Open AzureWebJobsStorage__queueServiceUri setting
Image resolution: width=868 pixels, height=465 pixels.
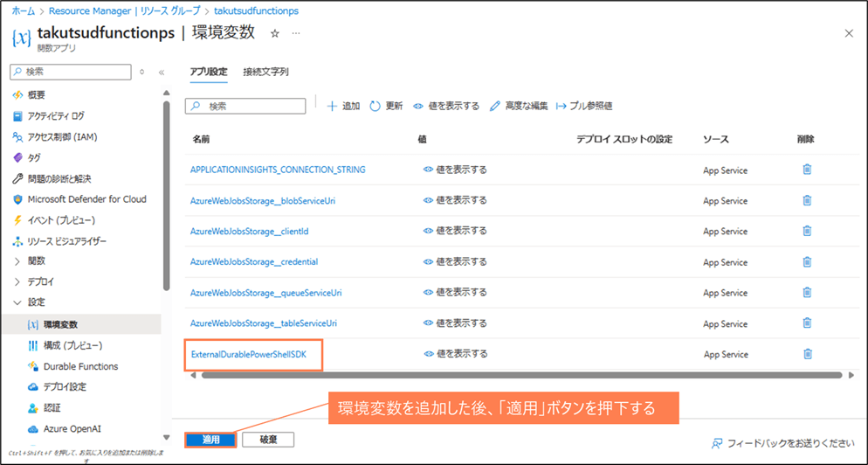coord(266,292)
